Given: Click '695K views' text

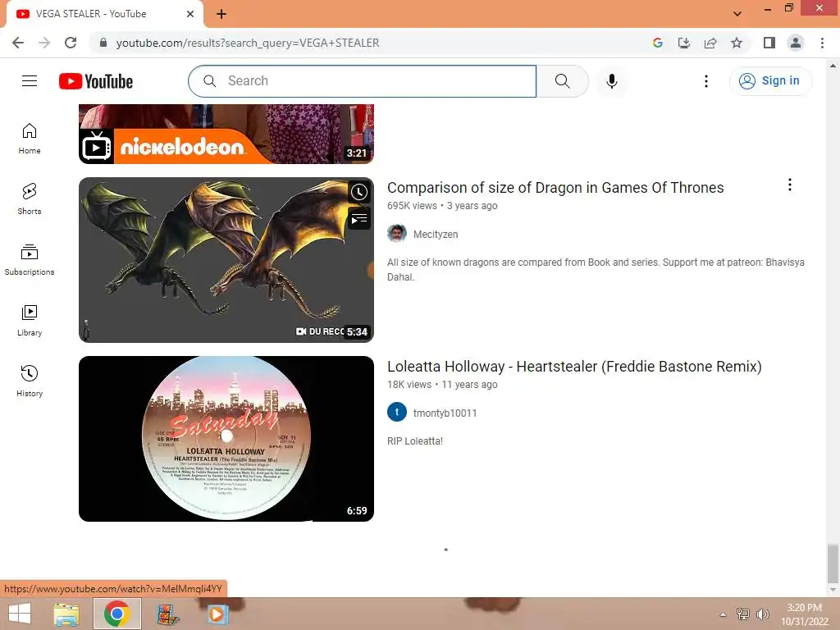Looking at the screenshot, I should tap(412, 206).
